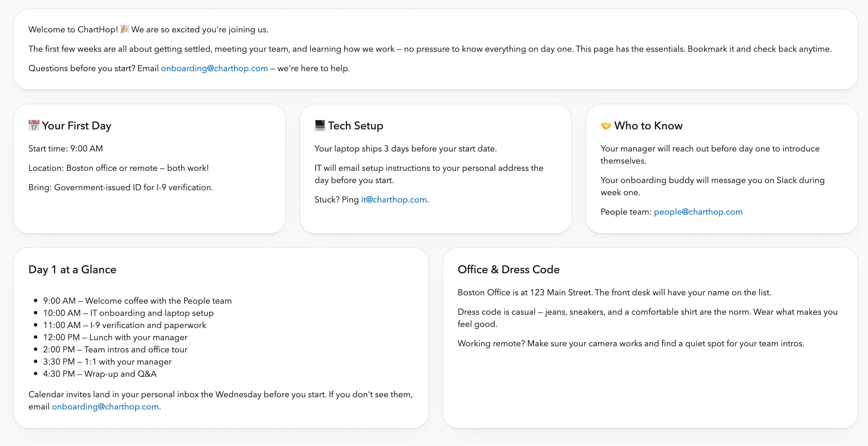This screenshot has width=868, height=446.
Task: Click "Questions before you start? Email" text
Action: click(94, 68)
